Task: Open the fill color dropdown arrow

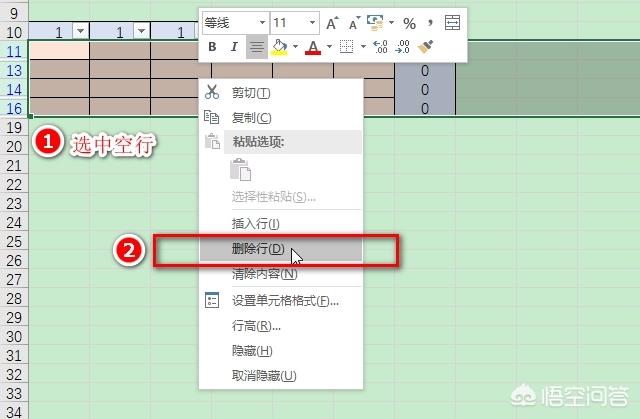Action: (x=295, y=47)
